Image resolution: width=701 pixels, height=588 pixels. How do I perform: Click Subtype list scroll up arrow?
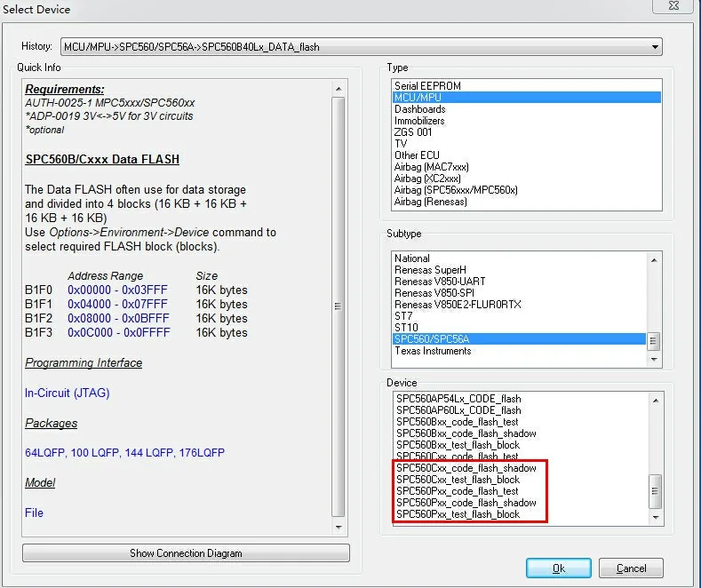pos(654,260)
